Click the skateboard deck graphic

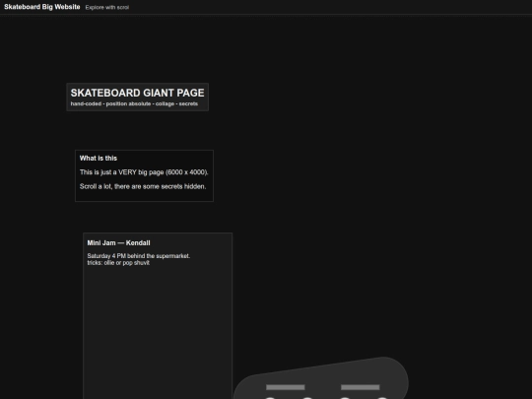click(321, 378)
